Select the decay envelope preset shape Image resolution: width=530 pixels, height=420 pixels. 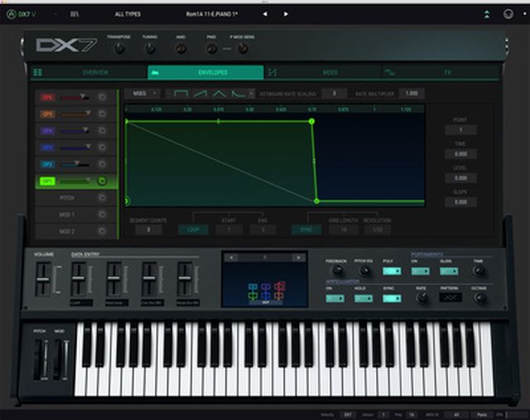coord(238,94)
